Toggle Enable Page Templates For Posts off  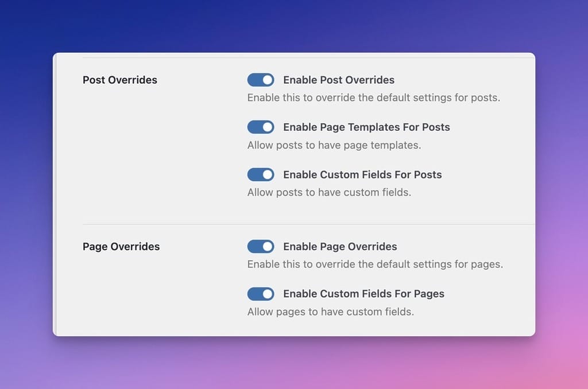point(261,127)
